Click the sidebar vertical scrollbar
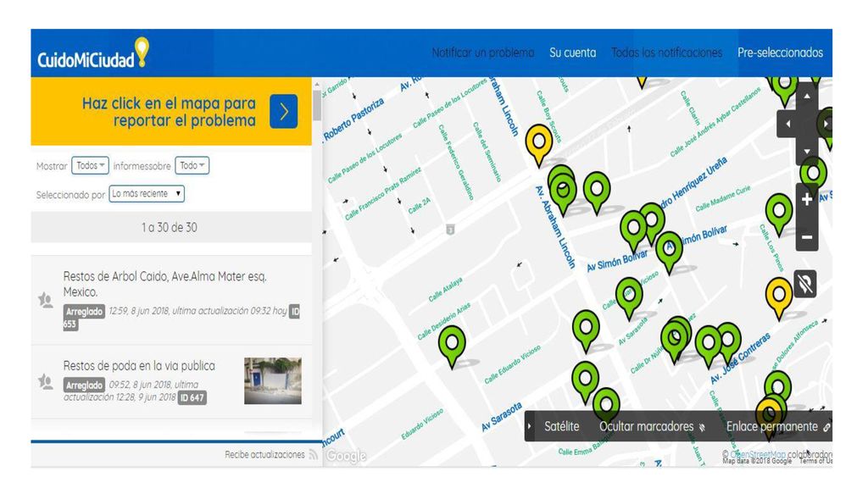Screen dimensions: 868x488 pyautogui.click(x=317, y=105)
